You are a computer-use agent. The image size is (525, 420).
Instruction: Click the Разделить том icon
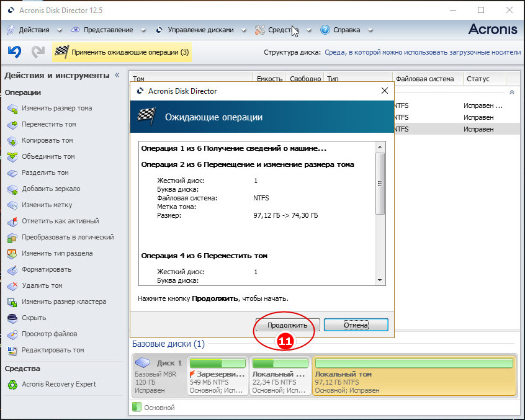(x=12, y=173)
